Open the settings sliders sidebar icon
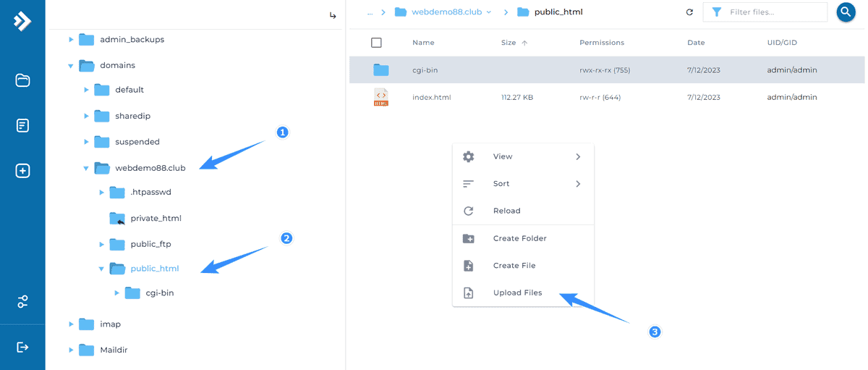The width and height of the screenshot is (868, 370). (22, 302)
